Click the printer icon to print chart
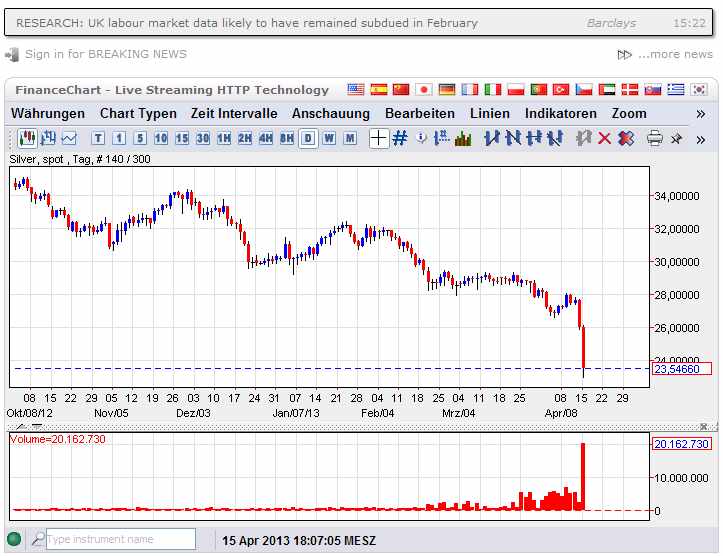The height and width of the screenshot is (556, 723). pyautogui.click(x=655, y=138)
